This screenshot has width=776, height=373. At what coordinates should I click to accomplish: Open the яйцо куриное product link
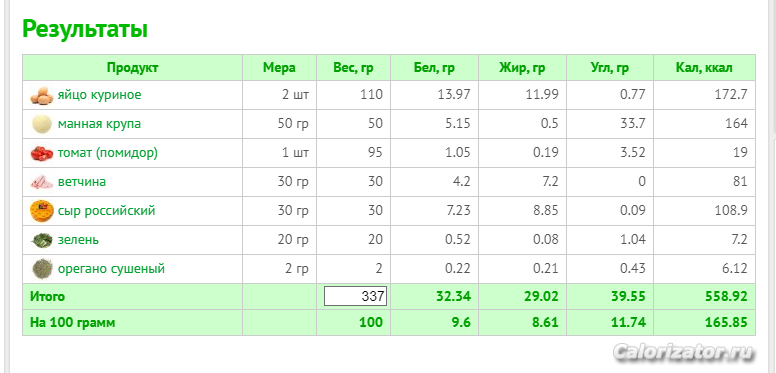click(x=99, y=95)
